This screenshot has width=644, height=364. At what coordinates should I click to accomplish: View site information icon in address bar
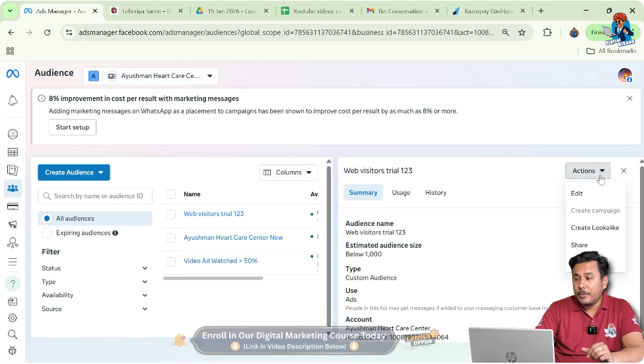[x=69, y=32]
